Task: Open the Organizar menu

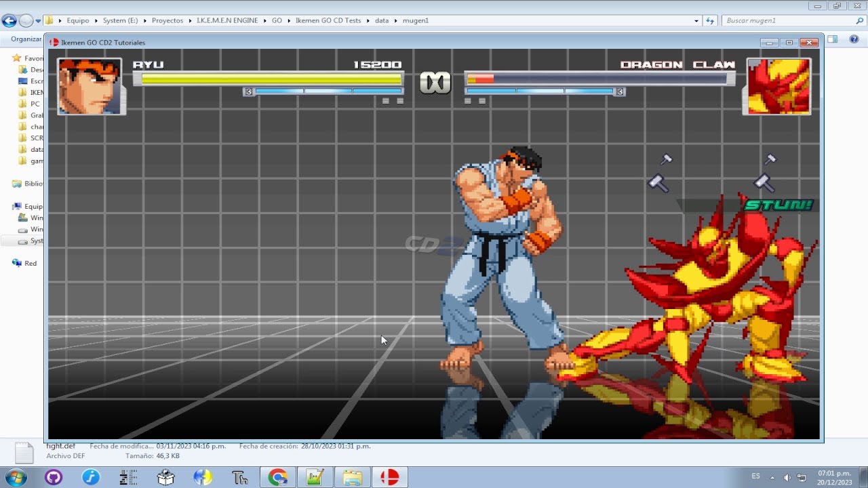Action: pos(26,39)
